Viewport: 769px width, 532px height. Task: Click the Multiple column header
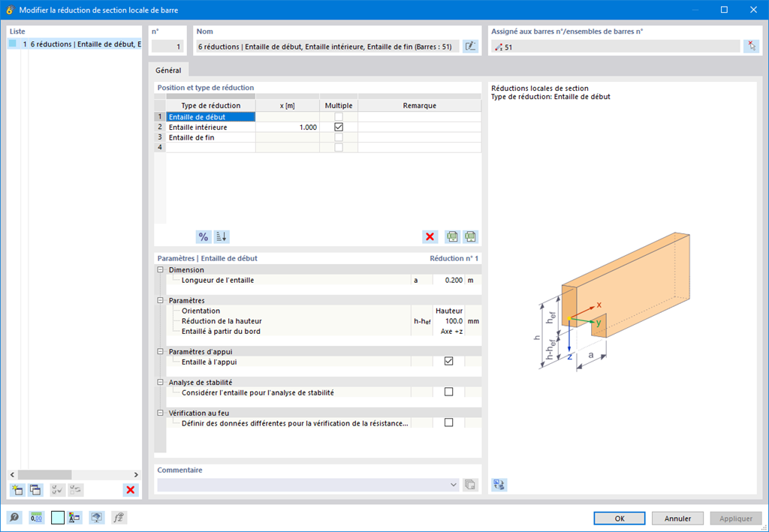[339, 106]
